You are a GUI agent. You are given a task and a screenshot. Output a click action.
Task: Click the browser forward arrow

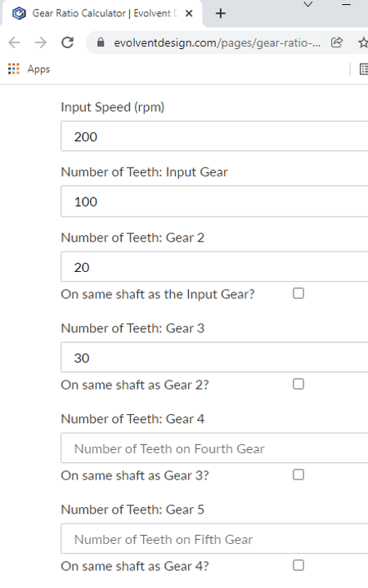[41, 42]
